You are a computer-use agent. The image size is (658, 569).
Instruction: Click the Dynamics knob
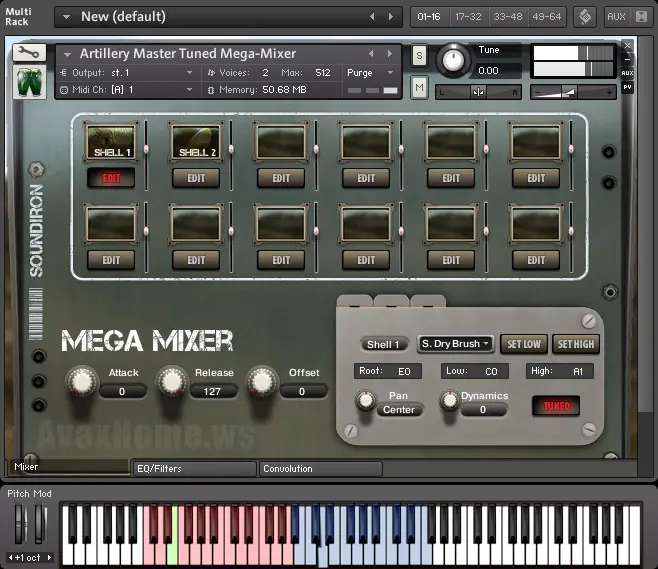[x=449, y=401]
